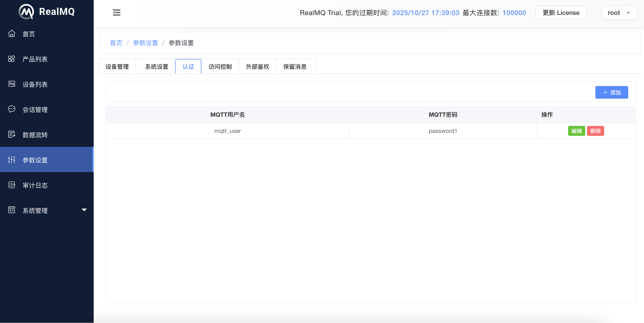
Task: Click the 操作 column header
Action: tap(586, 115)
